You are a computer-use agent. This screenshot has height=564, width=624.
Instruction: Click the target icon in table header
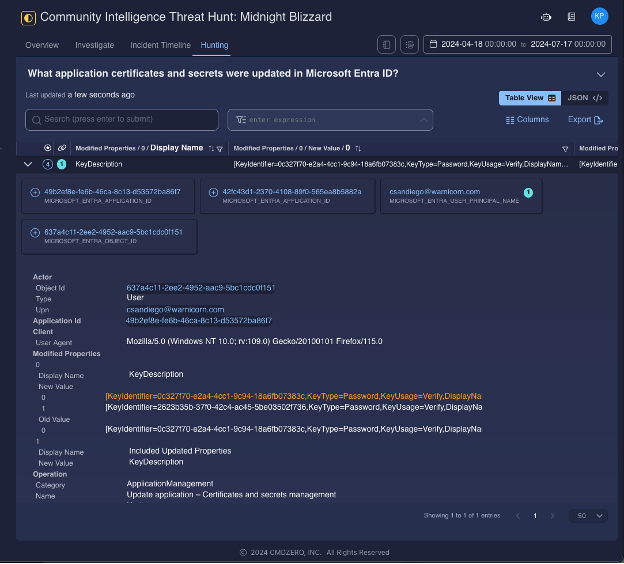pos(47,148)
